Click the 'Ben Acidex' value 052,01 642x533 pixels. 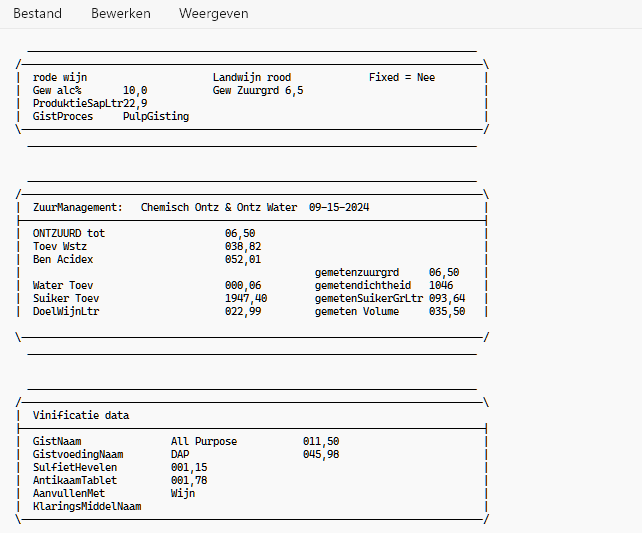[243, 259]
